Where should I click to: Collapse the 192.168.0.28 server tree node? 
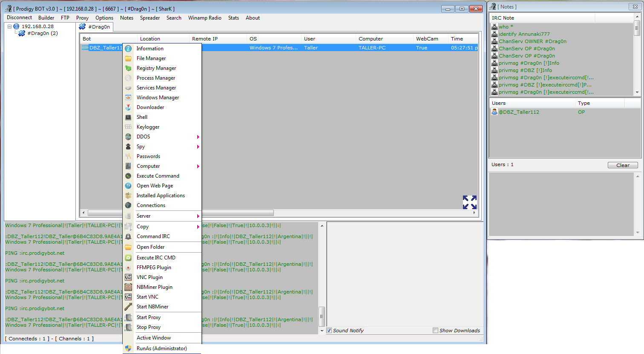(9, 26)
